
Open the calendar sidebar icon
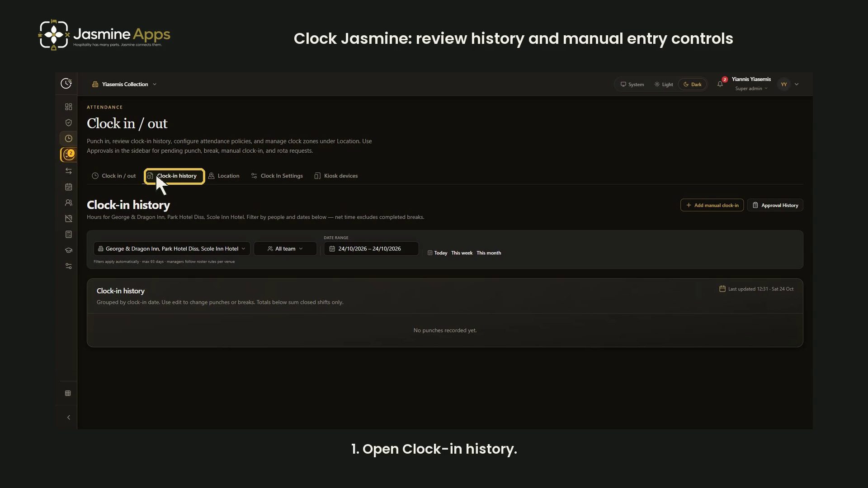pyautogui.click(x=68, y=187)
